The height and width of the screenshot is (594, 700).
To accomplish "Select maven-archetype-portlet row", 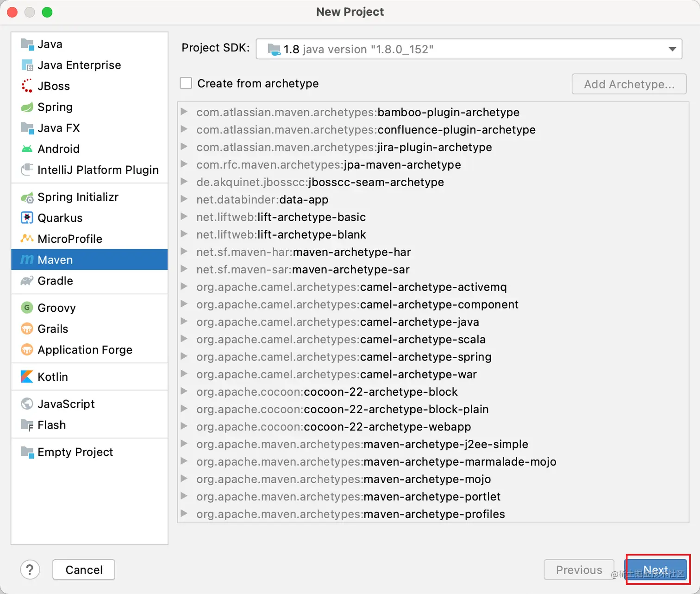I will pyautogui.click(x=433, y=497).
